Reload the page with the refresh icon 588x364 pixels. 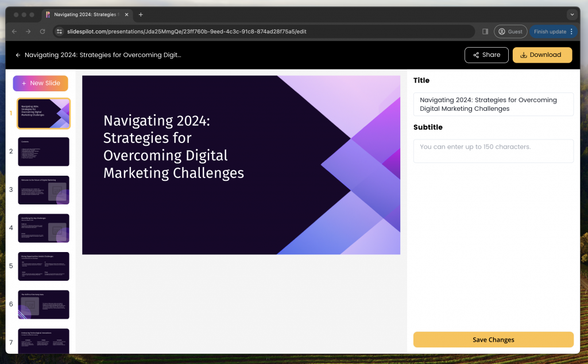click(x=42, y=32)
